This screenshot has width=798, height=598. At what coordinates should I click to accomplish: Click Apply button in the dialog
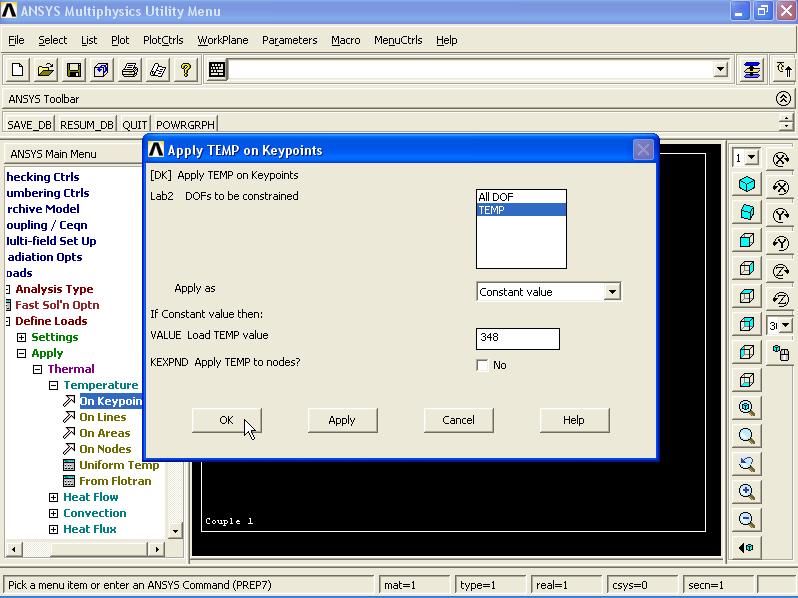click(342, 420)
